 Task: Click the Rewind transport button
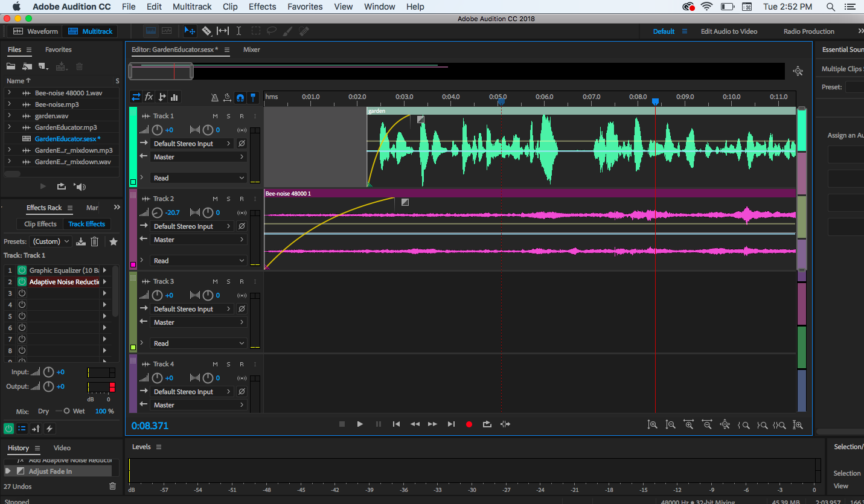pyautogui.click(x=415, y=424)
